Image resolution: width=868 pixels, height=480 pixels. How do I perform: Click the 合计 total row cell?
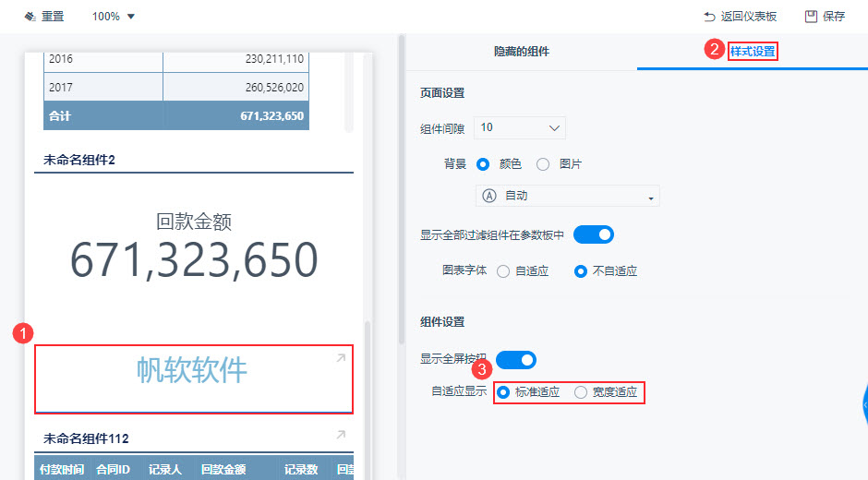tap(103, 115)
